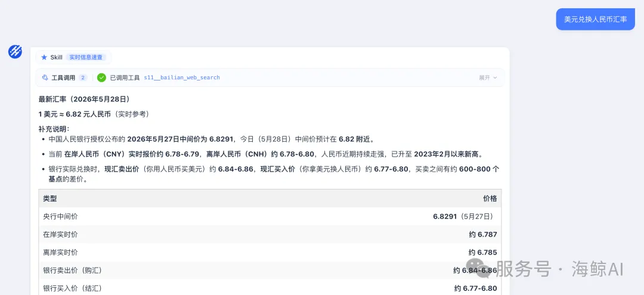Click the 工具调用 label
This screenshot has height=295, width=644.
pyautogui.click(x=63, y=77)
